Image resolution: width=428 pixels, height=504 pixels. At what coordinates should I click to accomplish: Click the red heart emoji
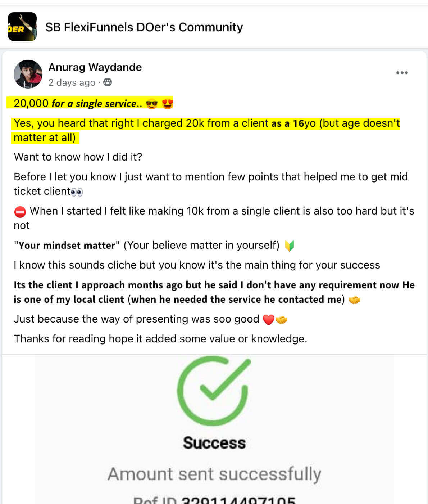[x=268, y=320]
